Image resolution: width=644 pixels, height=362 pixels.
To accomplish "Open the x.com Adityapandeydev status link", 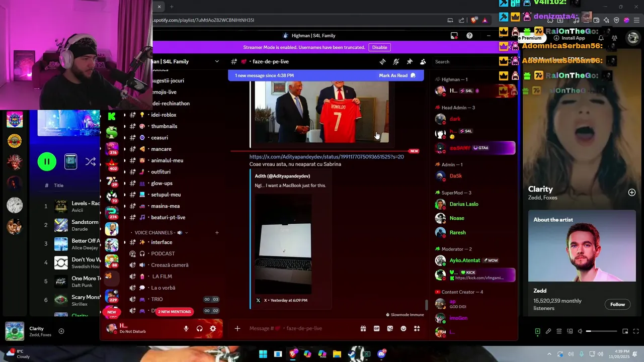I will (327, 157).
